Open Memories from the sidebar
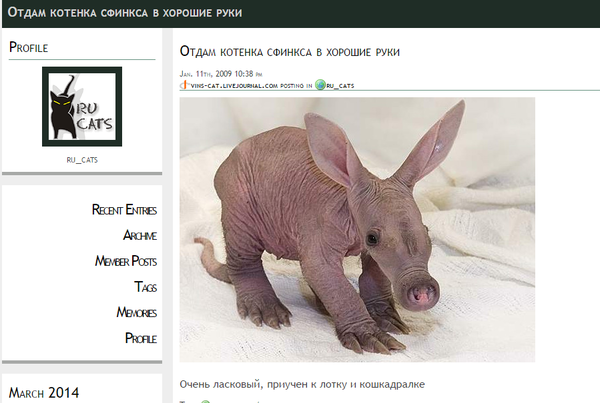600x403 pixels. [x=136, y=313]
